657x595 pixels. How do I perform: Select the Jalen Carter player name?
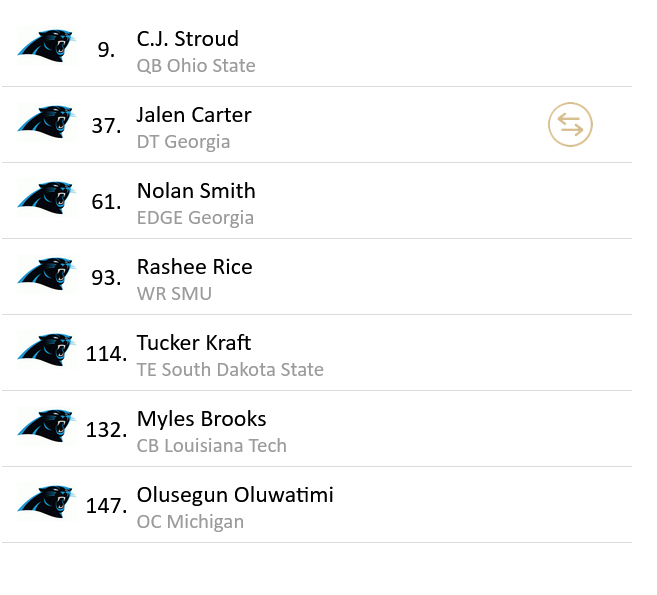point(194,115)
